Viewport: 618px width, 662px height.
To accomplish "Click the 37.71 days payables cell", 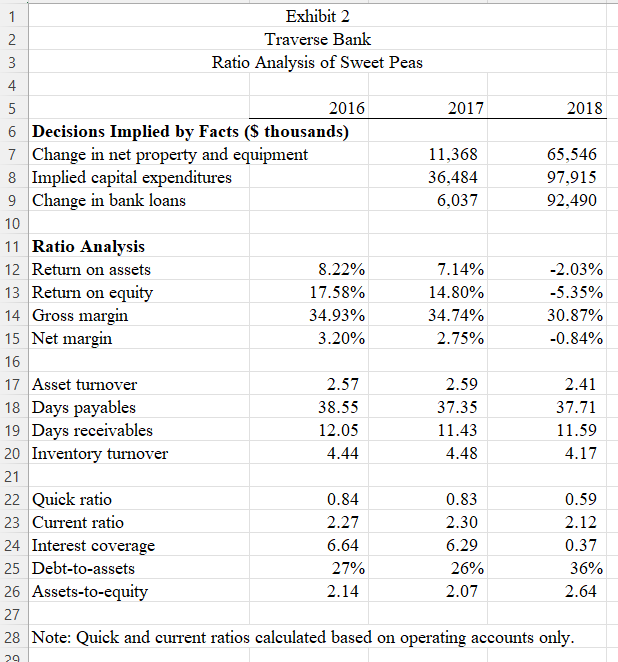I will click(x=547, y=407).
